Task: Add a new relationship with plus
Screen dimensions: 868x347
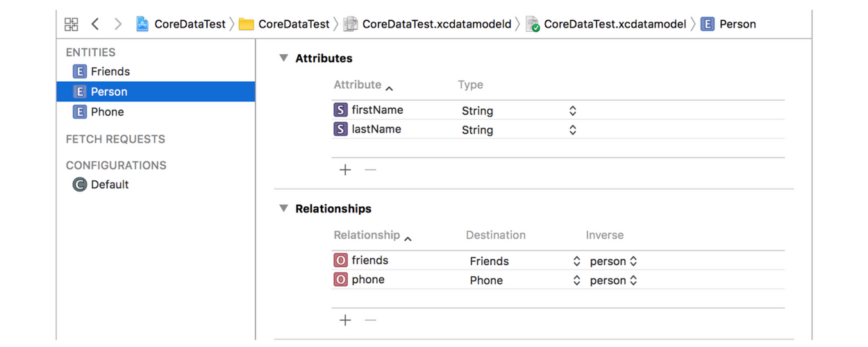Action: pos(345,320)
